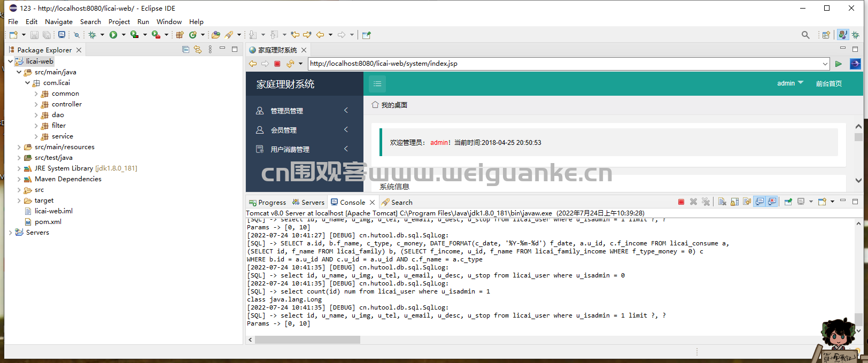Click the Coverage run icon
The width and height of the screenshot is (868, 363).
pyautogui.click(x=134, y=35)
